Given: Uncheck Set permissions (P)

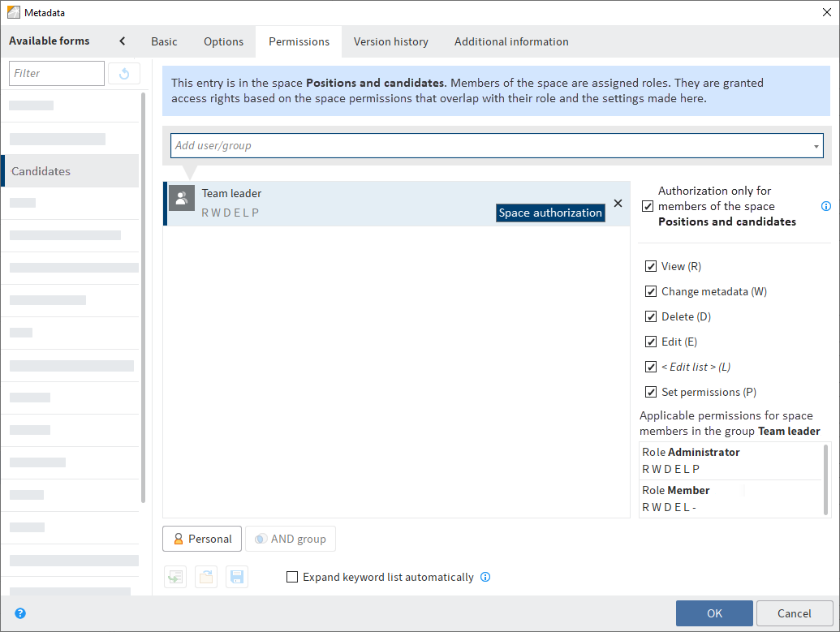Looking at the screenshot, I should [x=651, y=392].
